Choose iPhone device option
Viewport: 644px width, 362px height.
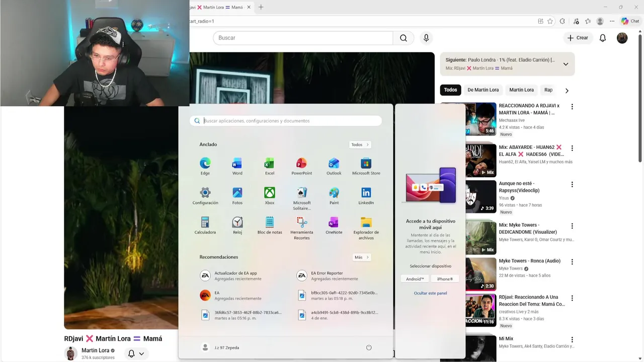click(445, 279)
